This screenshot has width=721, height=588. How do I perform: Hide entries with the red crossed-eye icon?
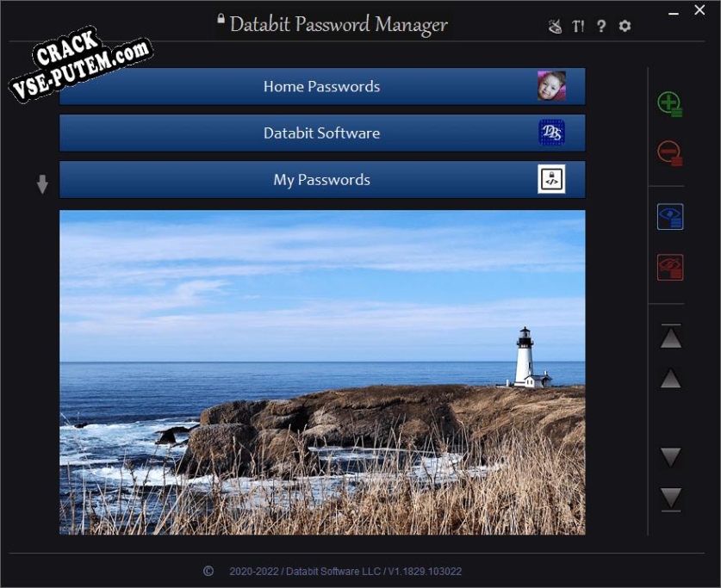click(670, 267)
